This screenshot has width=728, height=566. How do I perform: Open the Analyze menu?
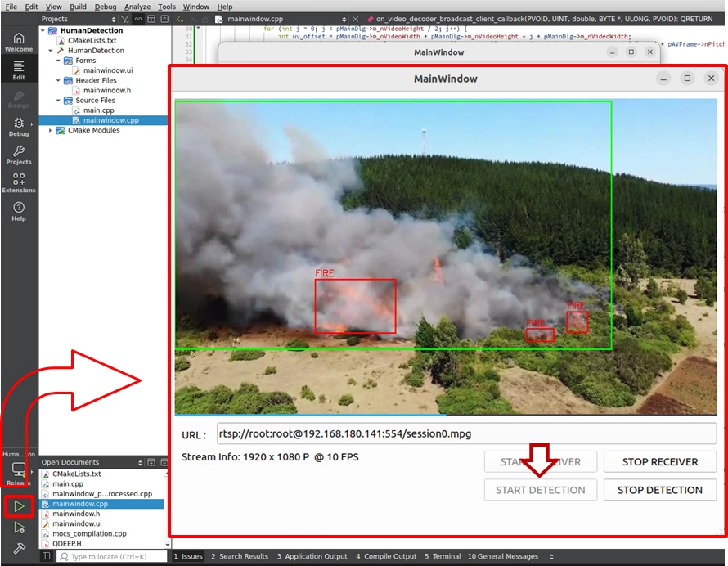point(137,7)
